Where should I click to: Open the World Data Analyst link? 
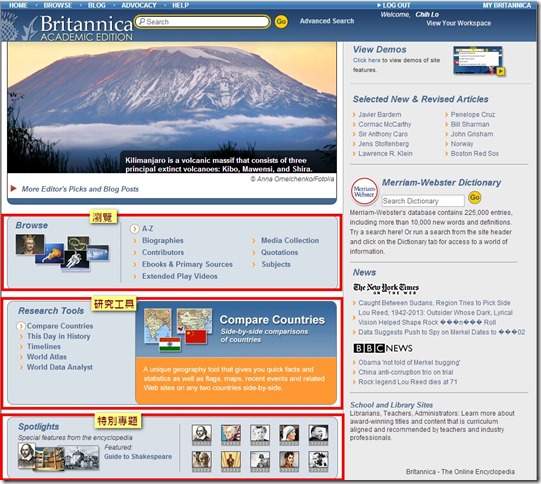[x=60, y=367]
